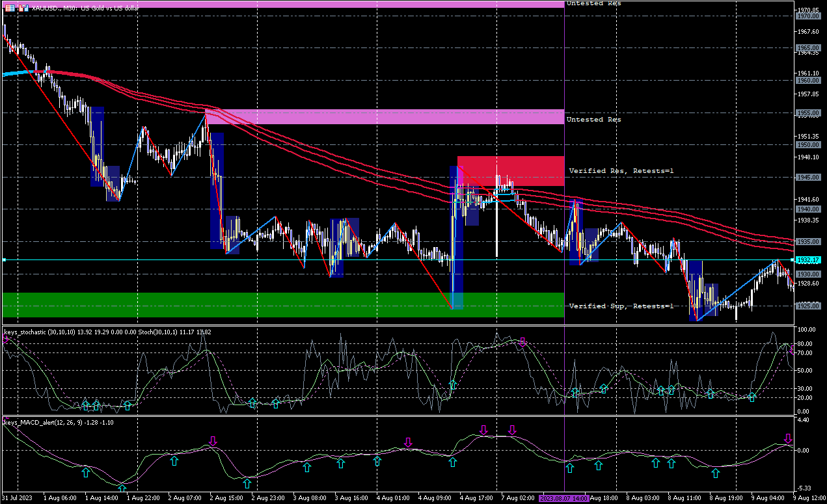827x504 pixels.
Task: Click the 70.00 stochastic scale value
Action: [806, 353]
